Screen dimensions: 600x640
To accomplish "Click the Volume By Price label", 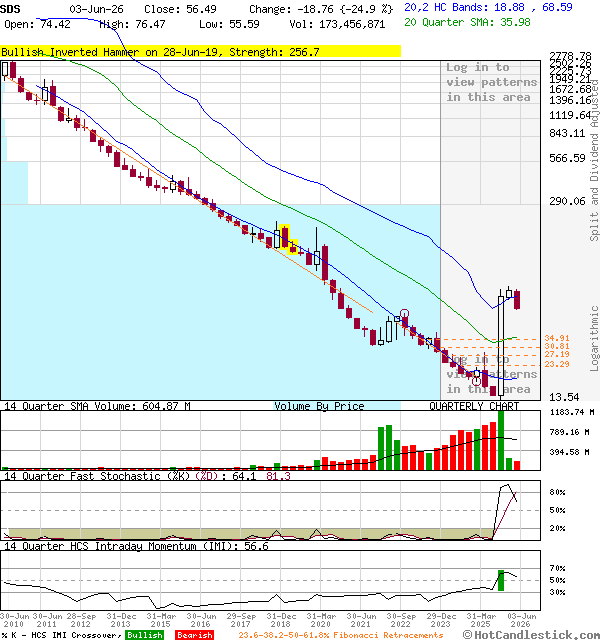I will (319, 406).
